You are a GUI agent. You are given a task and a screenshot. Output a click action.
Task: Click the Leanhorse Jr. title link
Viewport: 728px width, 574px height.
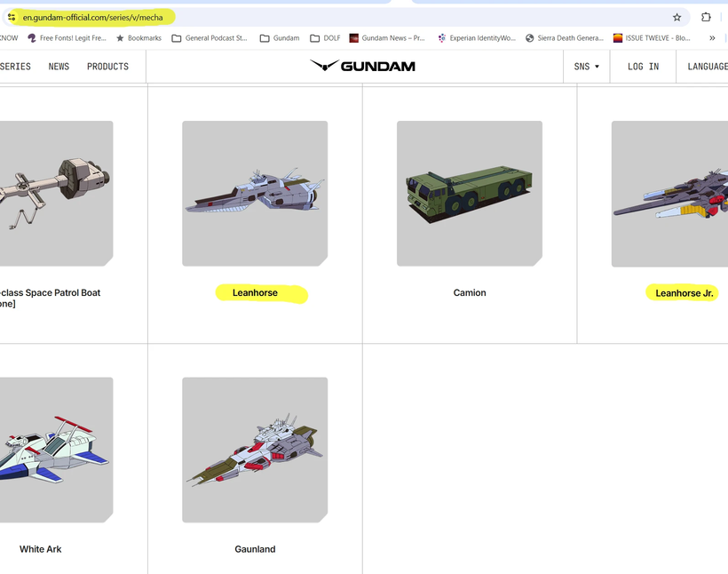click(684, 293)
